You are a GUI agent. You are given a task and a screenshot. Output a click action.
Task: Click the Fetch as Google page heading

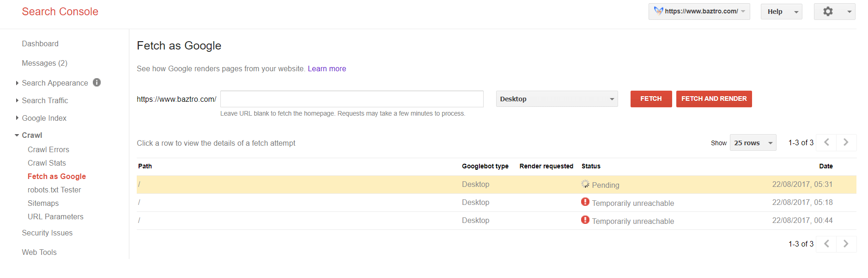[x=179, y=45]
